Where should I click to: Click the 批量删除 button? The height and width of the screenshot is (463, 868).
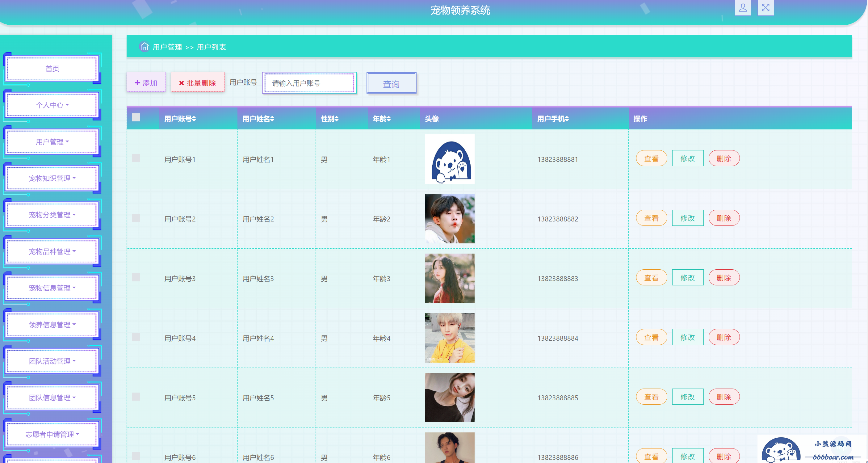[197, 82]
